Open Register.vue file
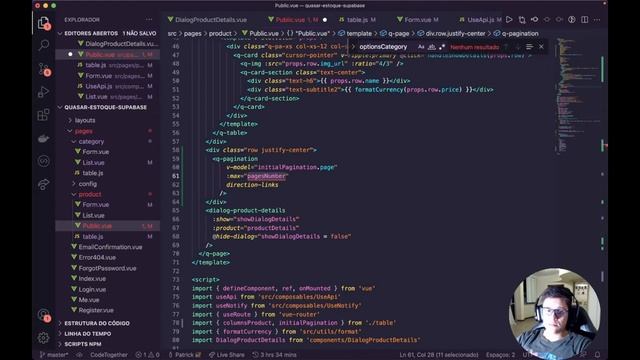 (96, 310)
